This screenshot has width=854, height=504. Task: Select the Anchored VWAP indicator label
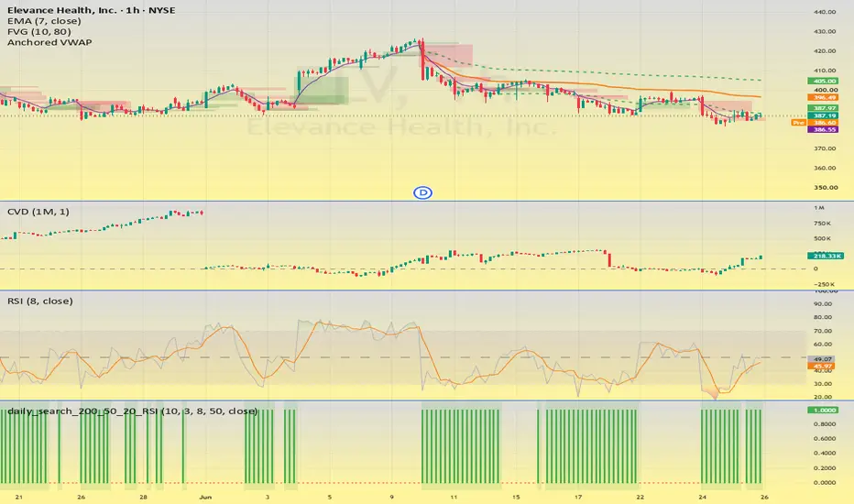point(49,42)
